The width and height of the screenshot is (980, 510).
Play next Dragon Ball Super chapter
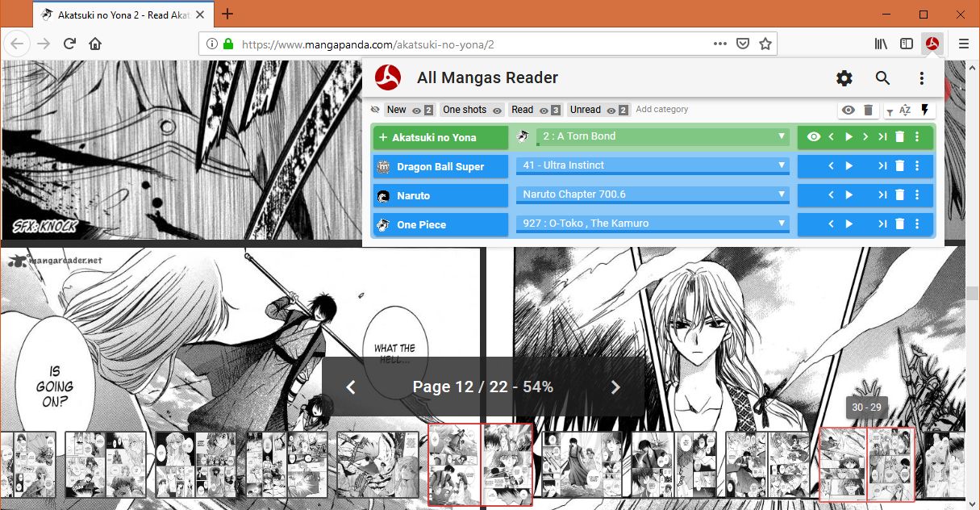tap(849, 165)
